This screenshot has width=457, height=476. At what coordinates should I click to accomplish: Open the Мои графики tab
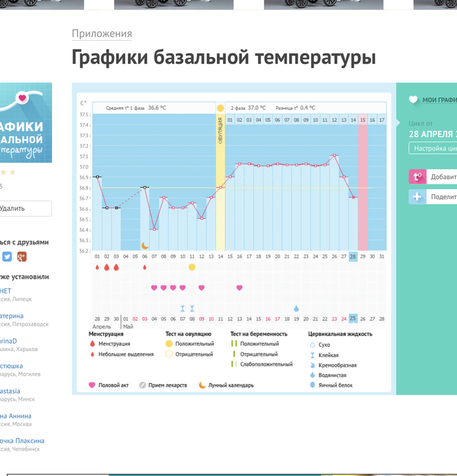pyautogui.click(x=438, y=100)
